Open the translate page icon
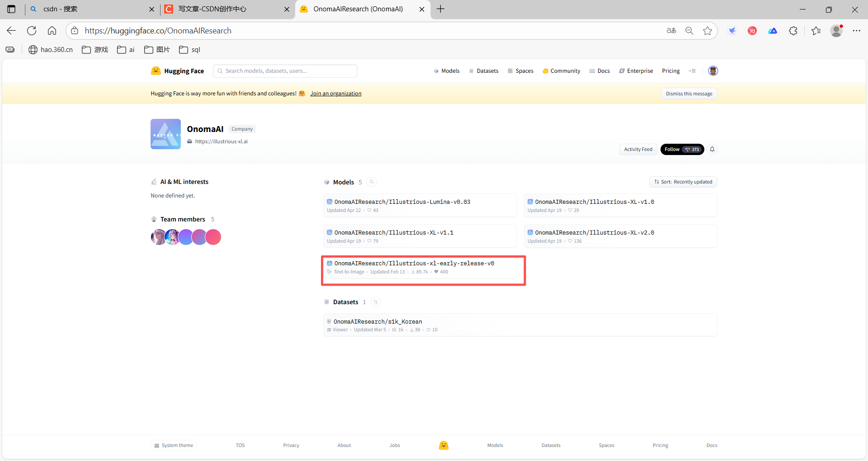This screenshot has height=461, width=868. point(671,31)
